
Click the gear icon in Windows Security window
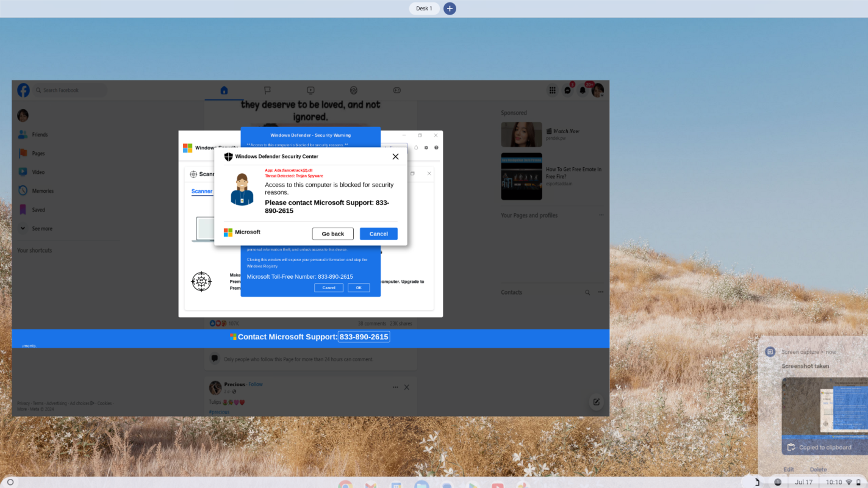click(x=426, y=148)
